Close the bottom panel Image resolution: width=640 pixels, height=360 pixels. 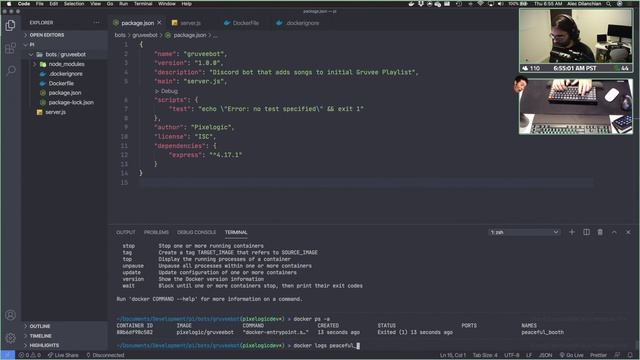pyautogui.click(x=628, y=232)
